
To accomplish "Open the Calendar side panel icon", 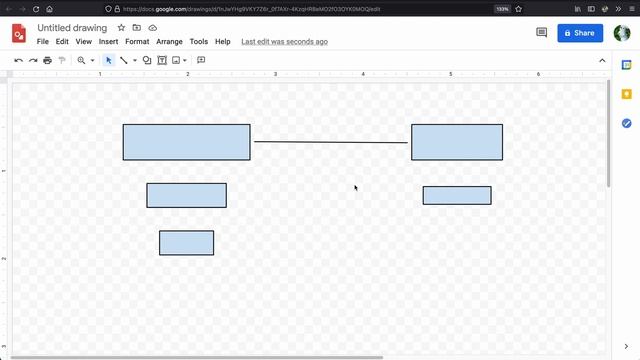I will coord(627,65).
